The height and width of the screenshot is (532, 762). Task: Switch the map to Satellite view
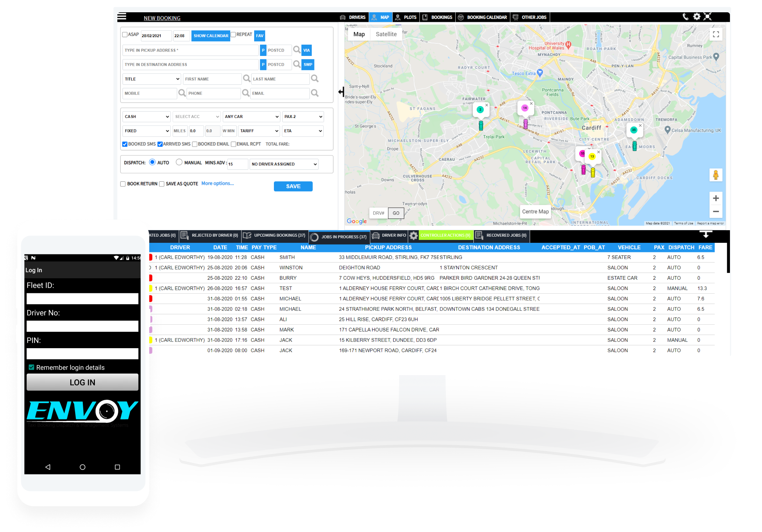pyautogui.click(x=386, y=34)
